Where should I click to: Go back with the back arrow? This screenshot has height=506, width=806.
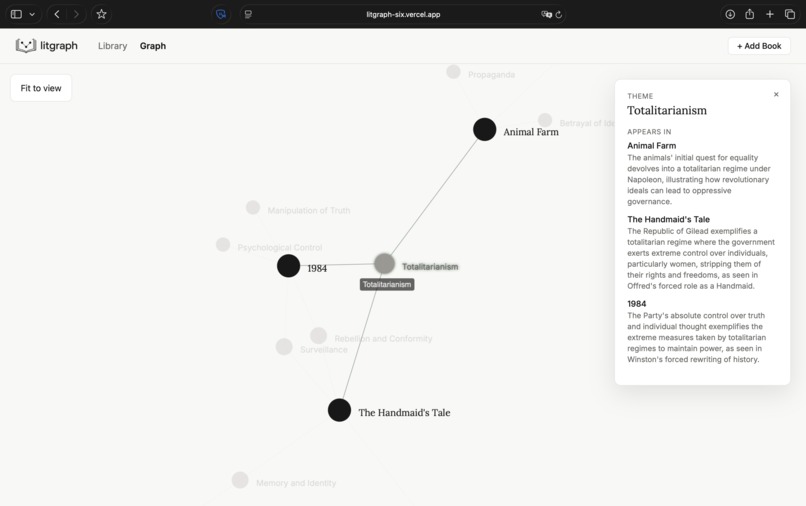[x=57, y=14]
